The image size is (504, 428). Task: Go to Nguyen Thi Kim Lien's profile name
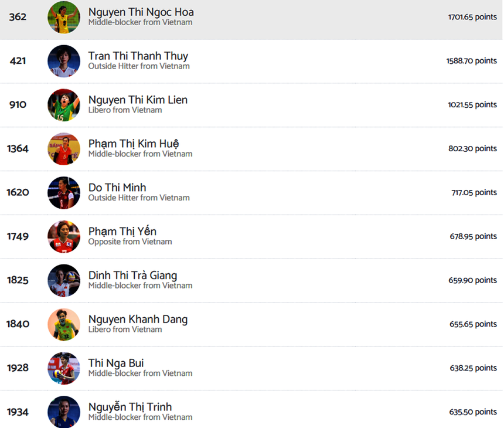[x=138, y=100]
